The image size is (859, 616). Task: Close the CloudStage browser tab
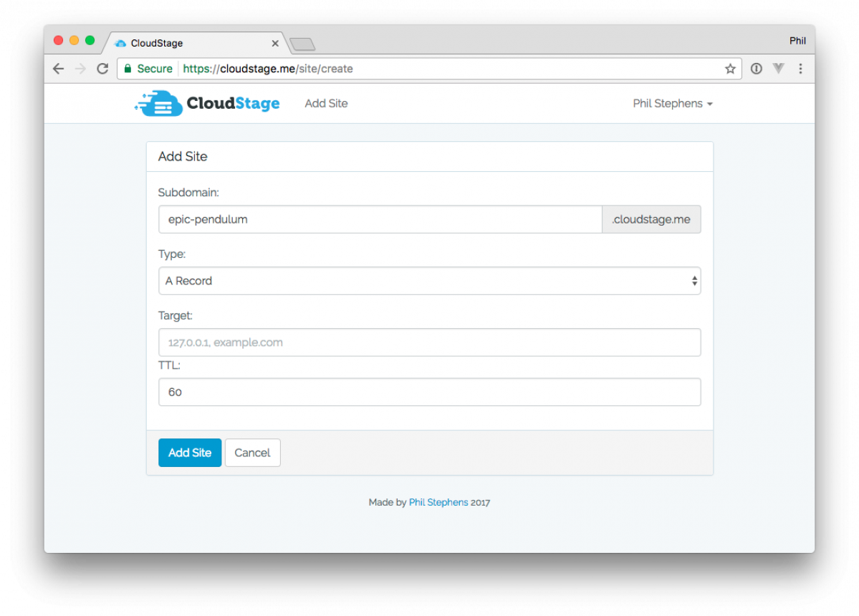click(275, 43)
